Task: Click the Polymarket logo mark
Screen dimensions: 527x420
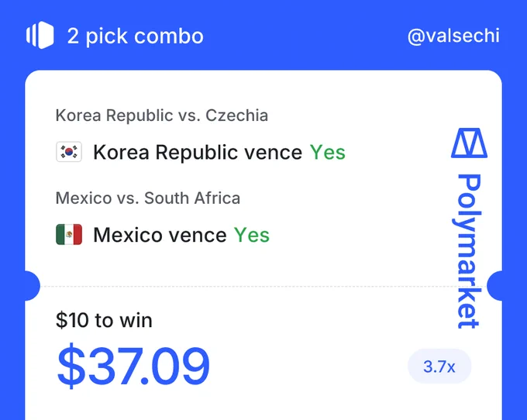Action: coord(469,143)
